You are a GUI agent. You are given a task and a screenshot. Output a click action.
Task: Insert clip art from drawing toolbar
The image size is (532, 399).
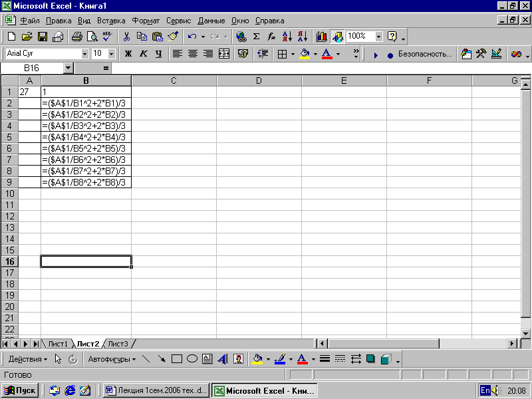click(238, 359)
